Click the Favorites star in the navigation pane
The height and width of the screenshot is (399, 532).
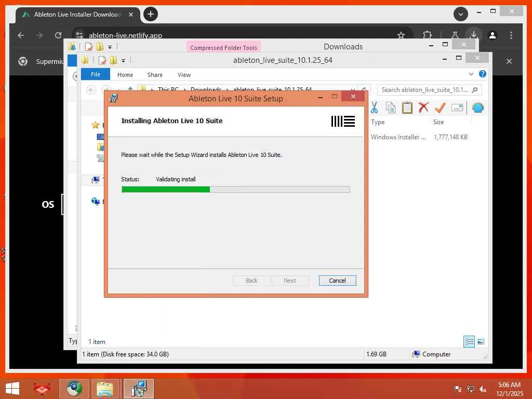coord(96,125)
